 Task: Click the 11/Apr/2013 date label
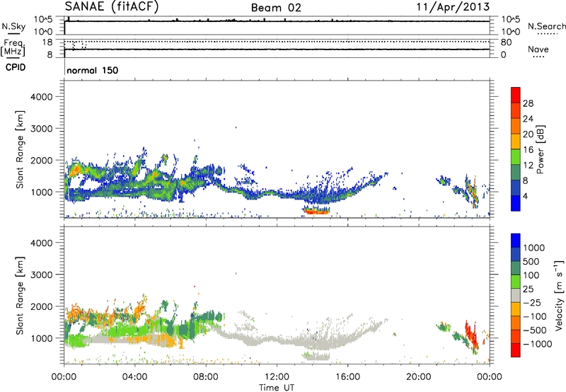coord(453,7)
